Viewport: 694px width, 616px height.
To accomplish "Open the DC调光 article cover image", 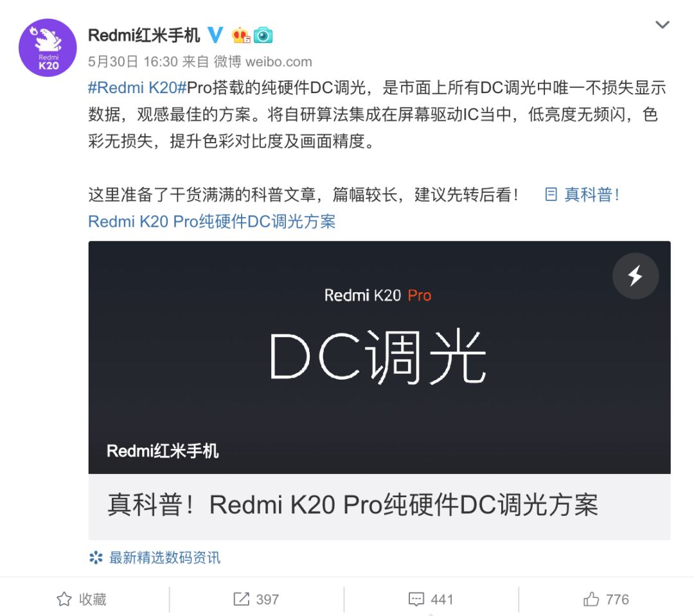I will pyautogui.click(x=379, y=357).
